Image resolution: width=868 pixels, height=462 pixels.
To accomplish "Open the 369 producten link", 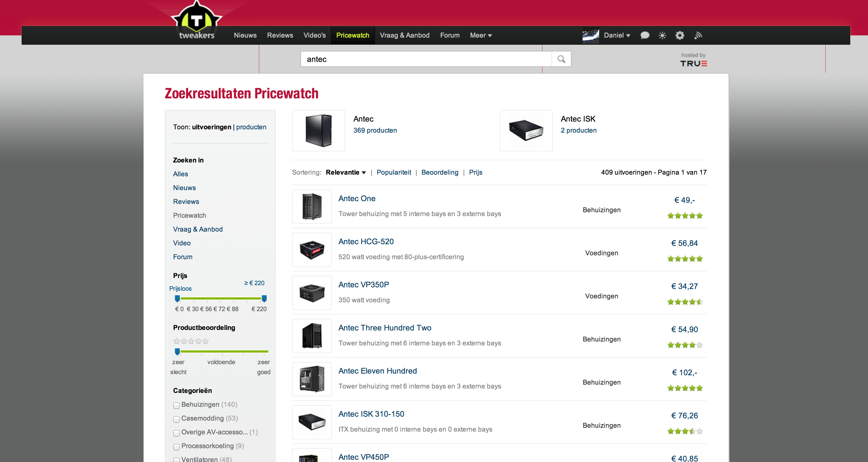I will 375,130.
